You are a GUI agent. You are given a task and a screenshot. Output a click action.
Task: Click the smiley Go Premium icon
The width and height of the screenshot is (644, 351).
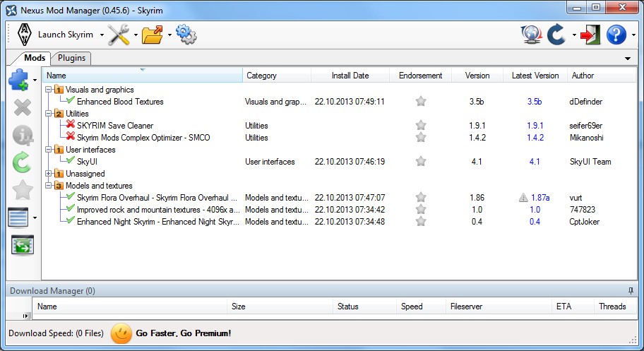click(121, 333)
